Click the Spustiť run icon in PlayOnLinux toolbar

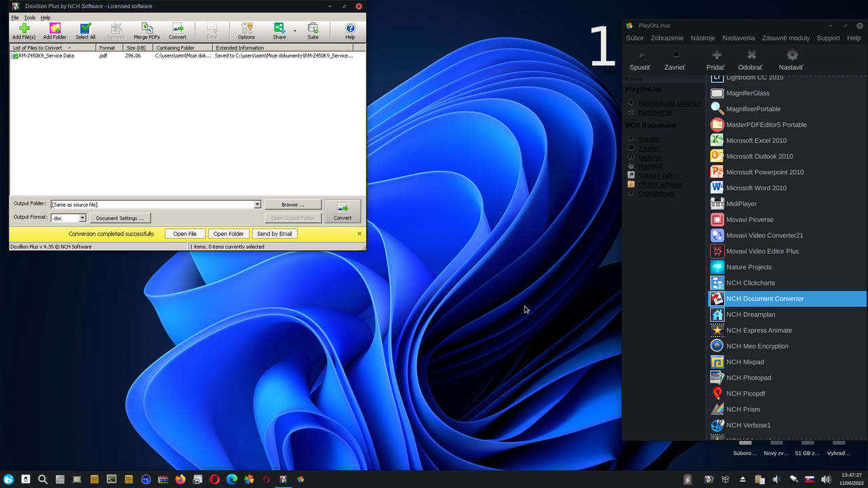click(x=642, y=55)
